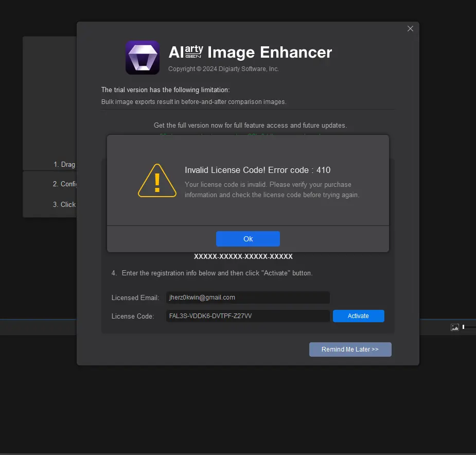Click the 'XXXXX-XXXXX-XXXXX-XXXXX' sample code text

point(243,256)
